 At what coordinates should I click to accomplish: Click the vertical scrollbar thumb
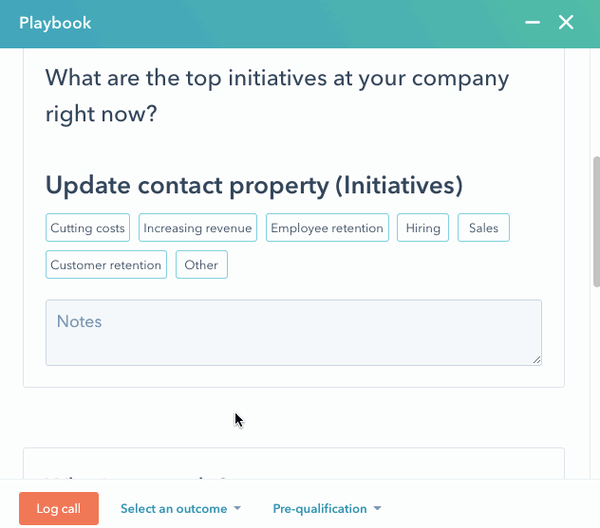point(595,230)
